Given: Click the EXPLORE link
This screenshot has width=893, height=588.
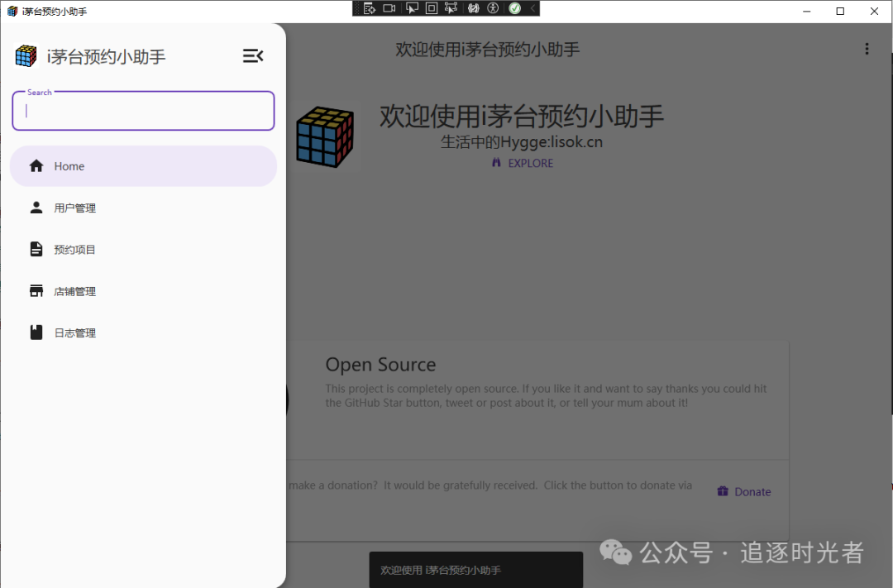Looking at the screenshot, I should point(522,163).
